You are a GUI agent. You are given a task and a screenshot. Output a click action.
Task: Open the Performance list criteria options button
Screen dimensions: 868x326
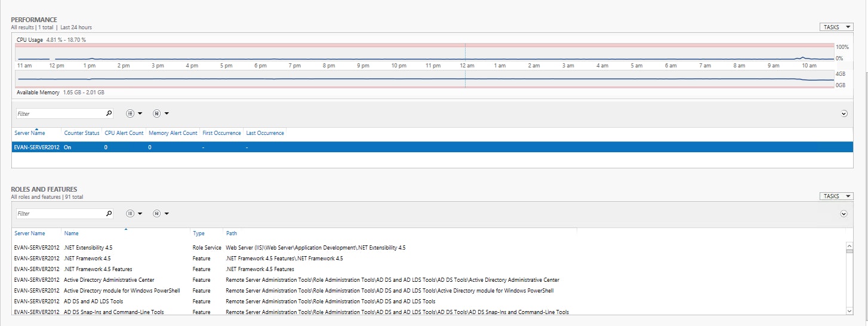pos(134,113)
